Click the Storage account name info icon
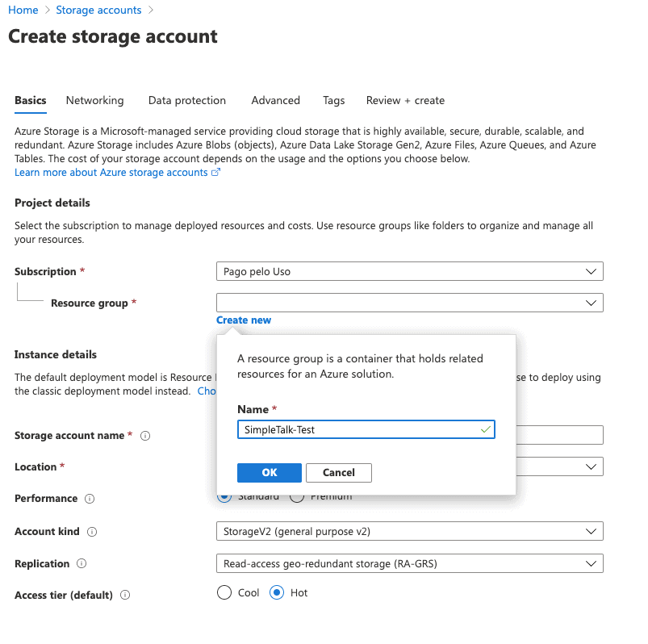 [145, 436]
